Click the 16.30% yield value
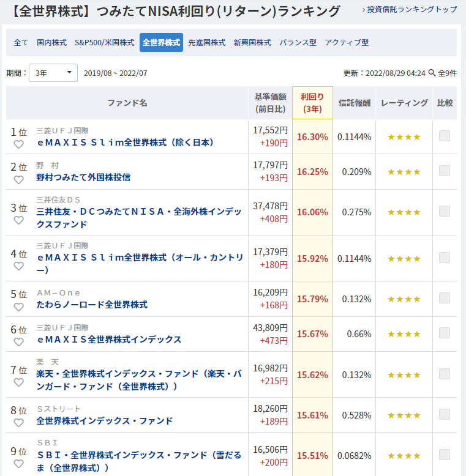 coord(312,137)
